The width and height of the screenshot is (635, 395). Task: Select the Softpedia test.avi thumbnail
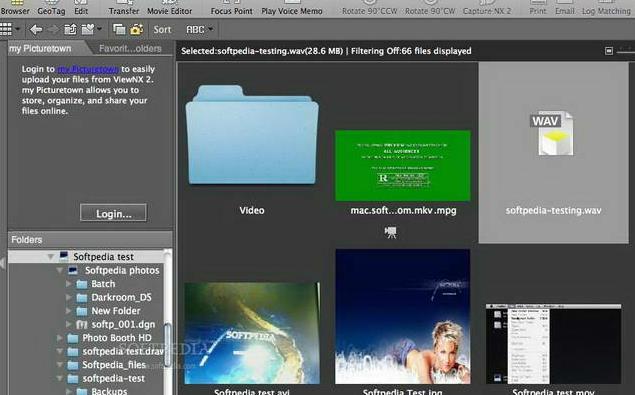[x=252, y=333]
